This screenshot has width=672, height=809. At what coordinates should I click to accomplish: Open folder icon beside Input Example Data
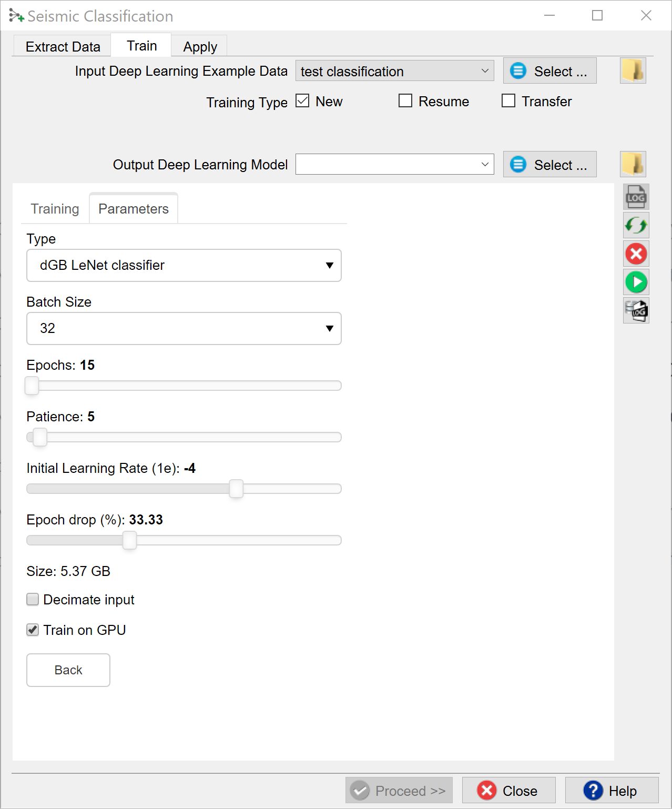point(633,71)
